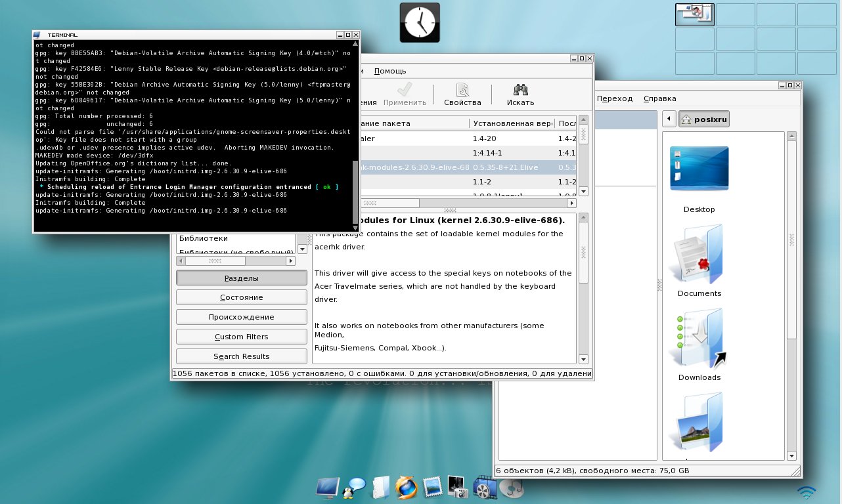Click the file manager icon view scrollbar

(791, 295)
